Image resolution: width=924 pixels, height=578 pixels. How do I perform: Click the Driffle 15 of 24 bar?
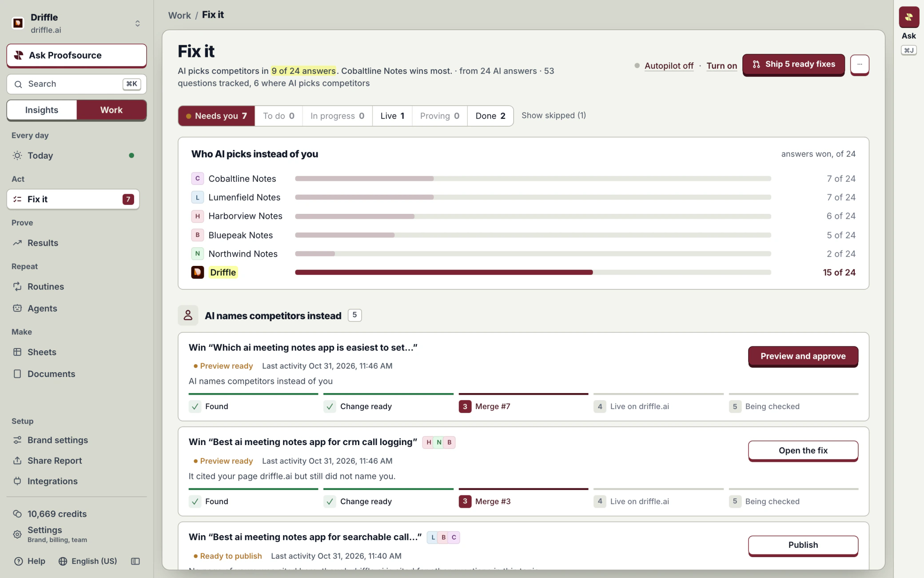533,273
